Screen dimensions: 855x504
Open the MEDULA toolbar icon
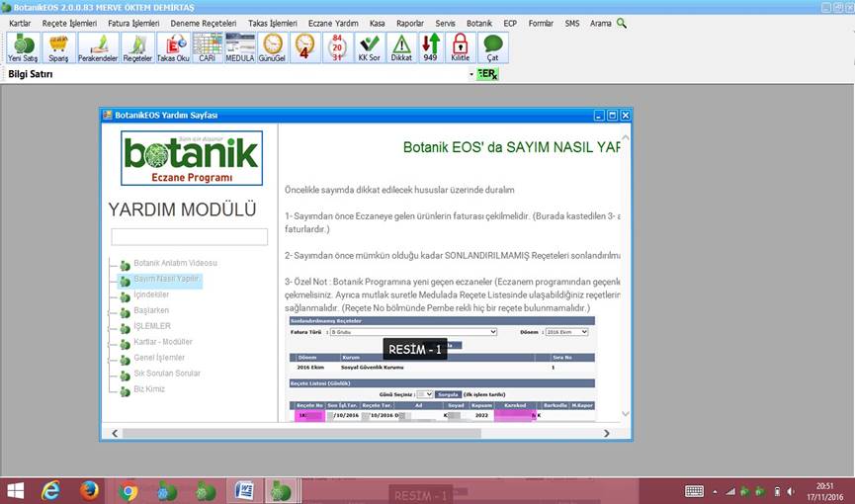239,47
